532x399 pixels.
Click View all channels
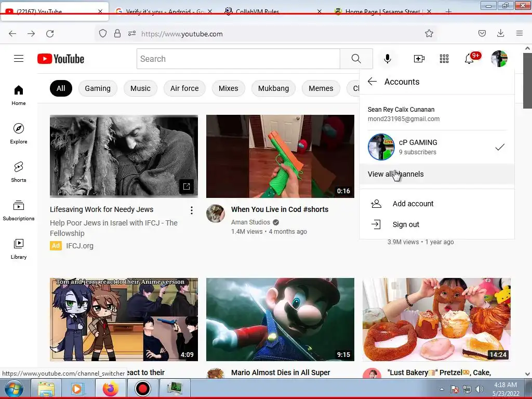pyautogui.click(x=436, y=174)
